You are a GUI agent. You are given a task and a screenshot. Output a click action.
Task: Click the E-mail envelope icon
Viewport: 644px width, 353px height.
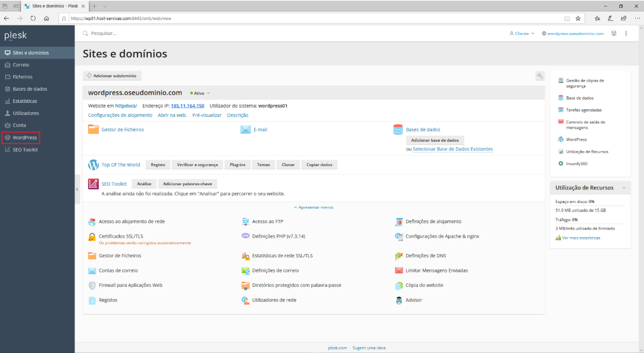coord(245,130)
